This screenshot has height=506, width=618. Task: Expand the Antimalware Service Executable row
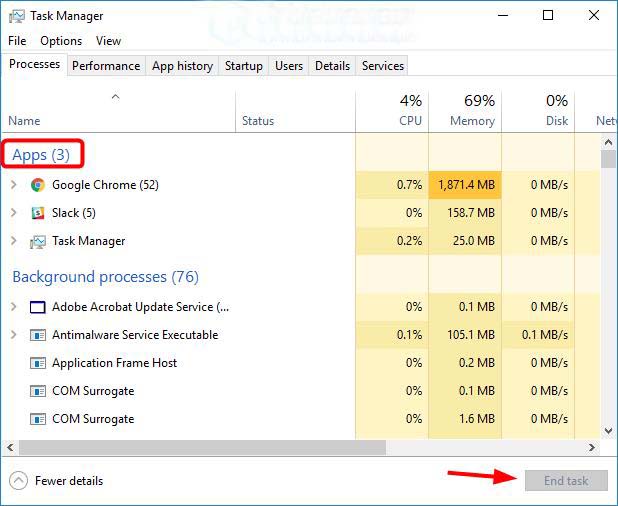click(x=13, y=335)
